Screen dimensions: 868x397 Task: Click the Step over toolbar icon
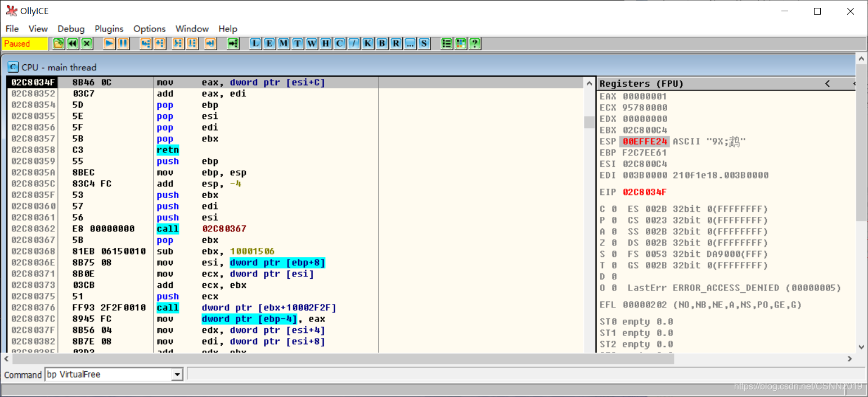160,43
